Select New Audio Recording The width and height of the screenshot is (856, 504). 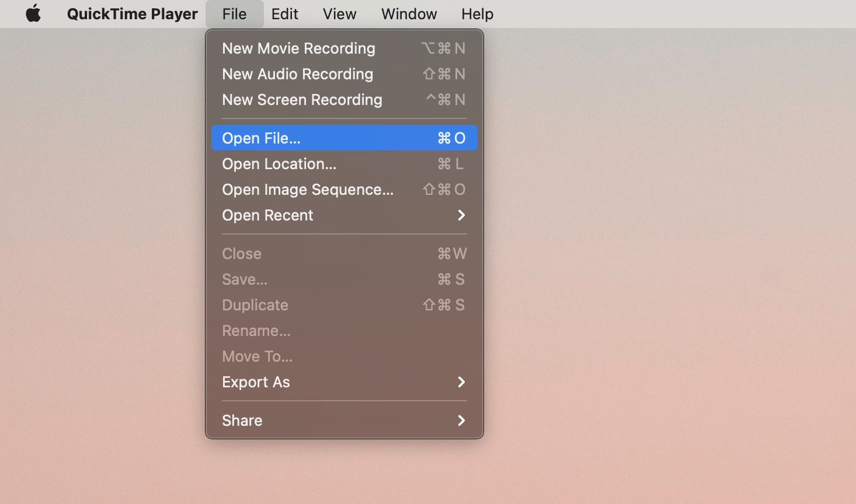tap(298, 74)
